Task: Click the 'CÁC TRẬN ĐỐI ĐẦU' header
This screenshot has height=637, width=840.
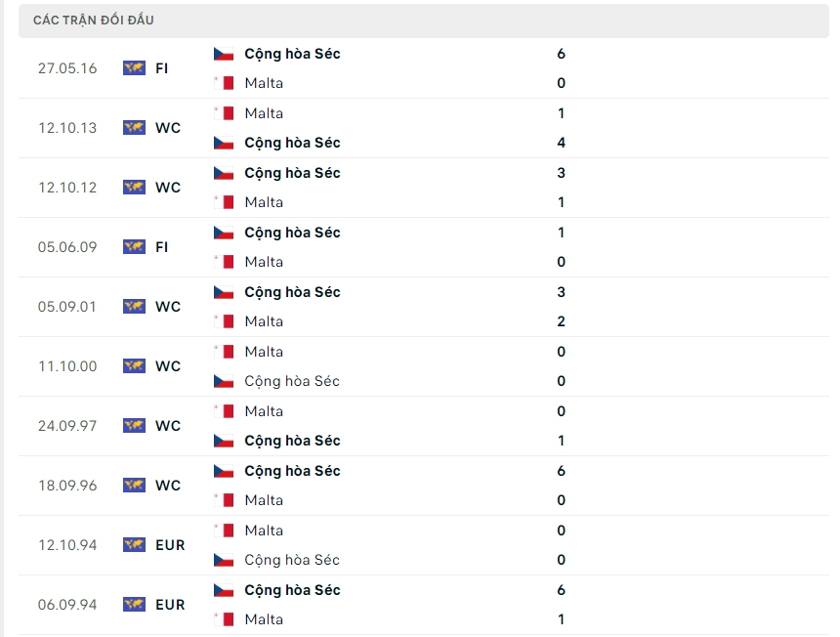Action: pos(94,21)
